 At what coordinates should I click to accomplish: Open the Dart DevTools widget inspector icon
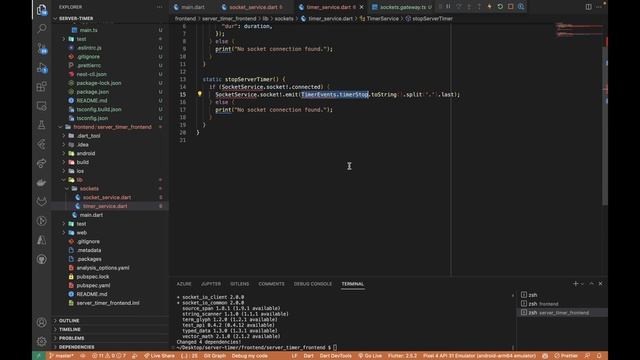[x=521, y=7]
